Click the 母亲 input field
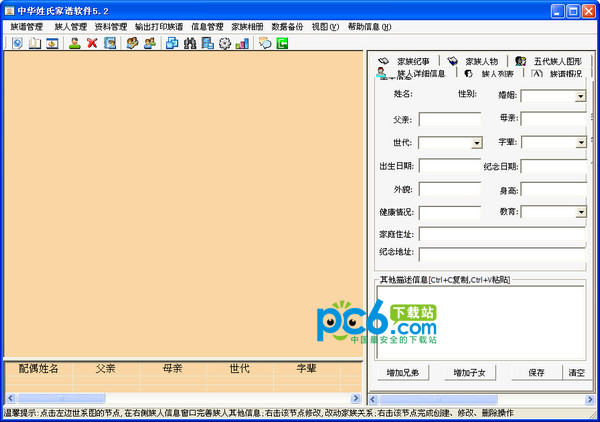Screen dimensions: 600x422 coord(554,119)
